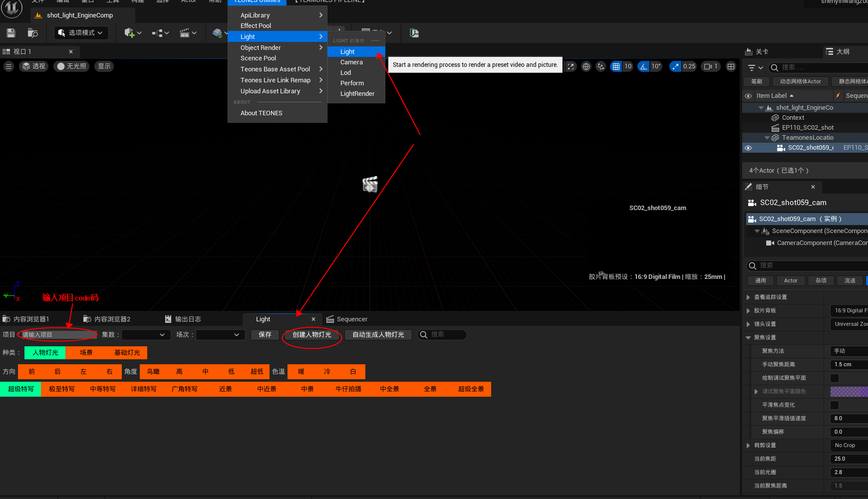This screenshot has width=868, height=499.
Task: Enable the 绘制调试聚焦平面 checkbox
Action: coord(835,378)
